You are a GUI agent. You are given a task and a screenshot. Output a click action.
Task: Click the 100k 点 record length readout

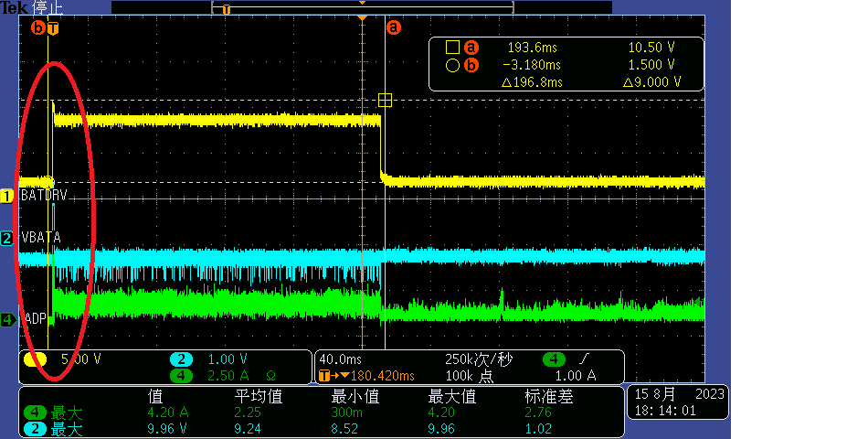tap(469, 376)
